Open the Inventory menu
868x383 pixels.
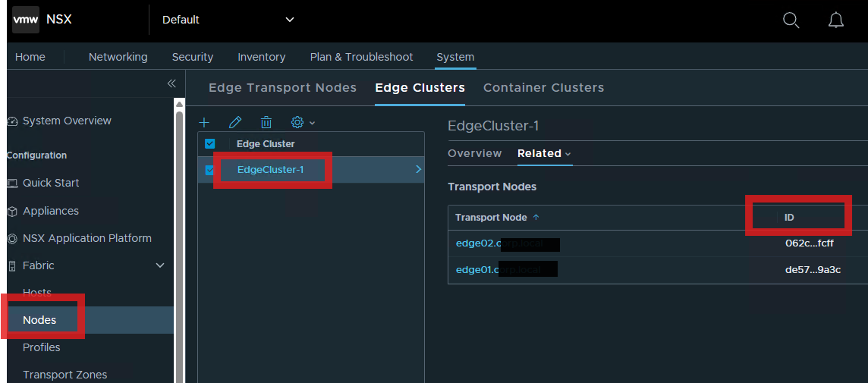click(261, 57)
